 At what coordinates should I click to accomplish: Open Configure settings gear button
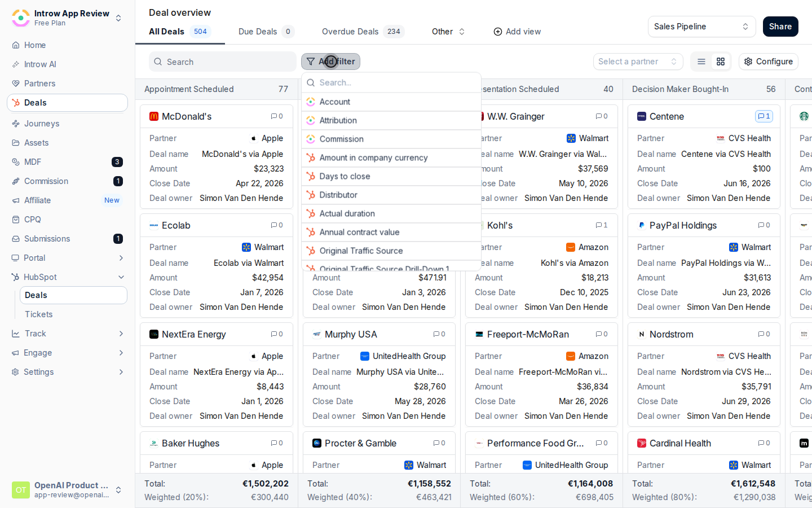tap(768, 62)
